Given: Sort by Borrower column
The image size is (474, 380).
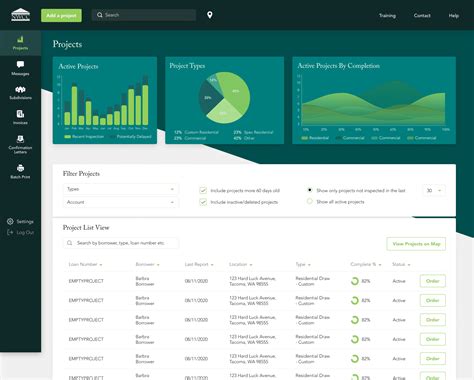Looking at the screenshot, I should 147,264.
